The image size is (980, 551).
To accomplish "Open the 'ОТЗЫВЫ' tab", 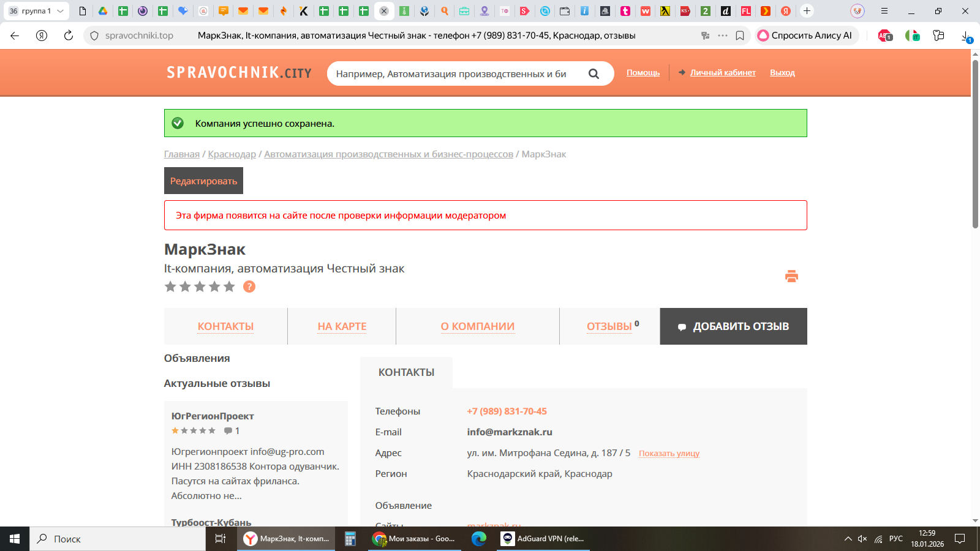I will [610, 326].
